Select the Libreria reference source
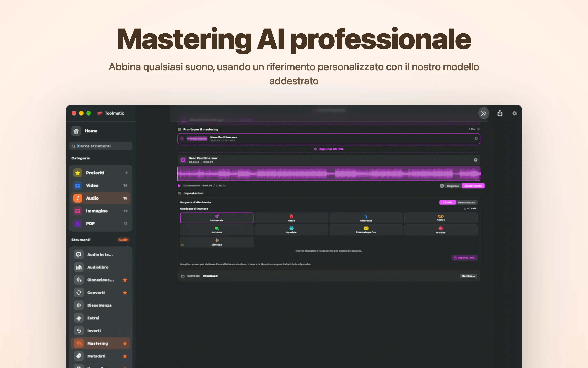The height and width of the screenshot is (368, 588). pyautogui.click(x=448, y=202)
